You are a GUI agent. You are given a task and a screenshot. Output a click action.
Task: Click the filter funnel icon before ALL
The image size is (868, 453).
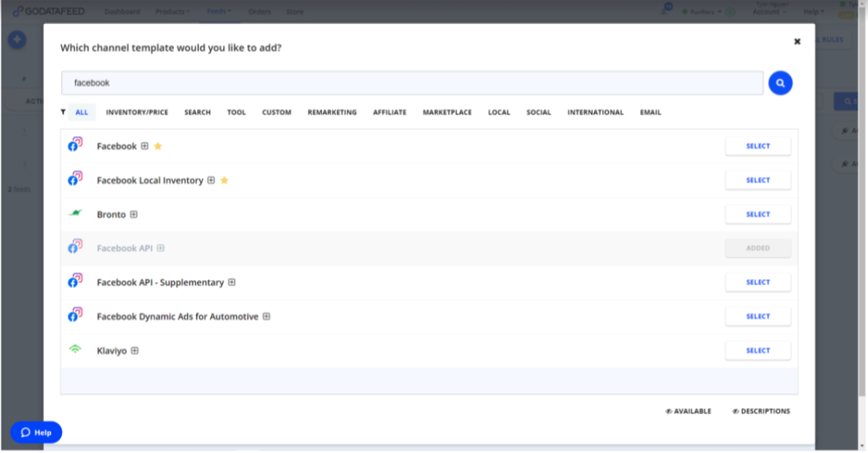[63, 112]
